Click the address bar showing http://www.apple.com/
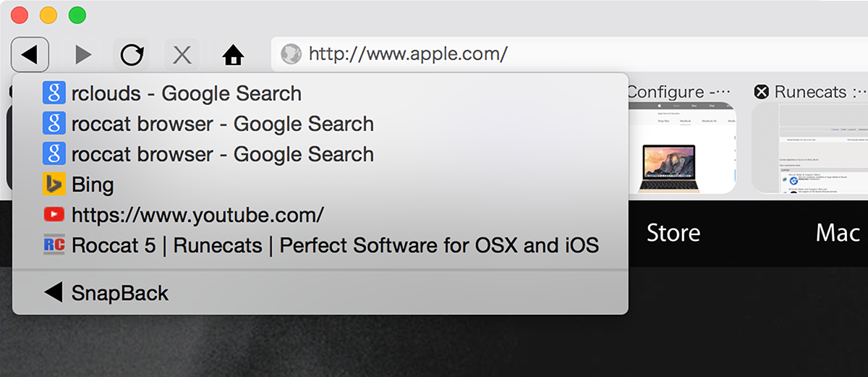 click(569, 54)
